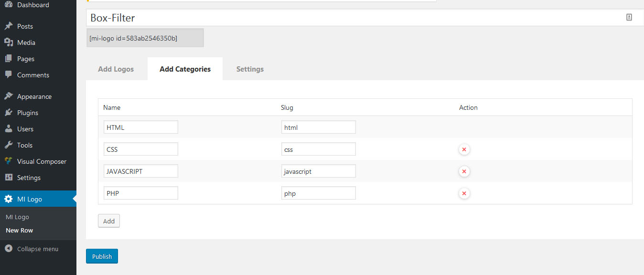Switch to the Add Logos tab
Viewport: 644px width, 275px height.
point(116,69)
